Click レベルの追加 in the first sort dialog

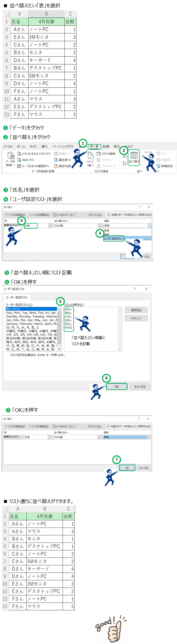point(15,215)
